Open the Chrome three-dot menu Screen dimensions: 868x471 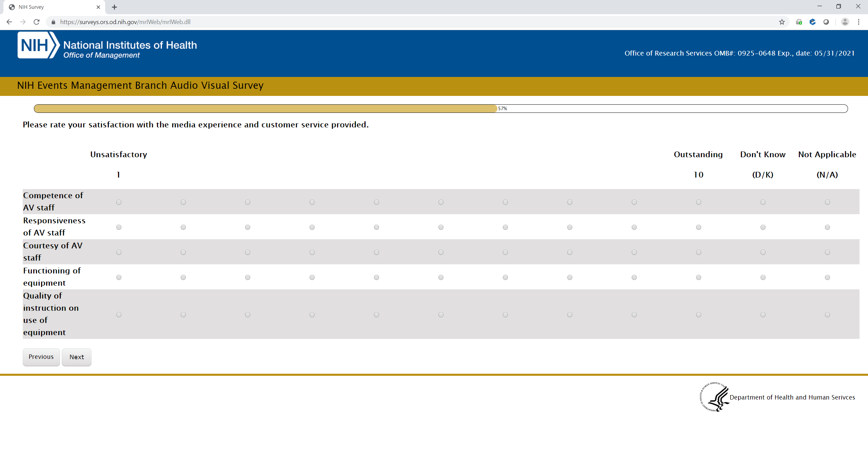(859, 22)
